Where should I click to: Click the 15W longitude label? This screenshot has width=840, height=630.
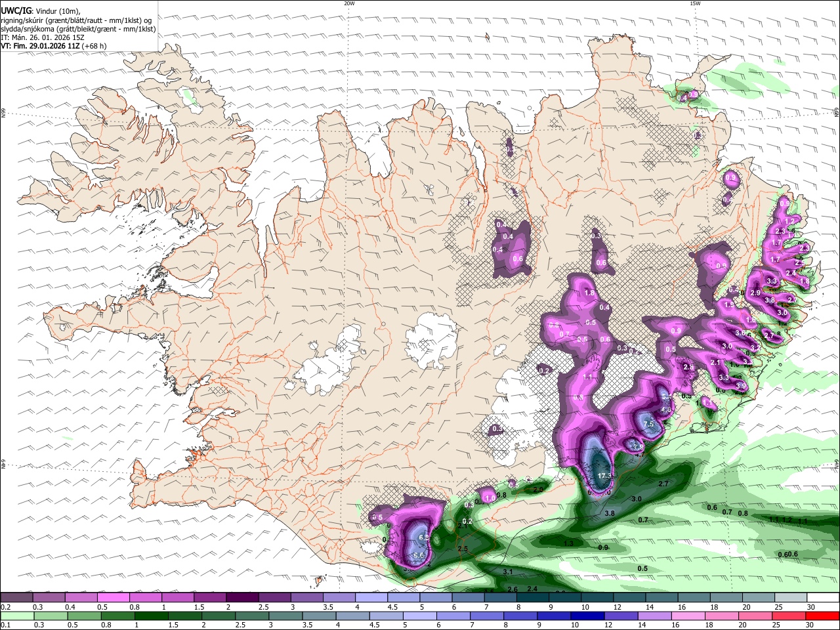tap(695, 3)
